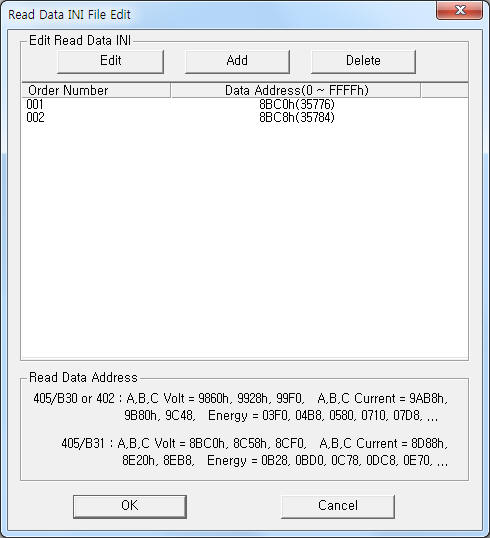
Task: Click the Read Data Address group label
Action: (x=83, y=377)
